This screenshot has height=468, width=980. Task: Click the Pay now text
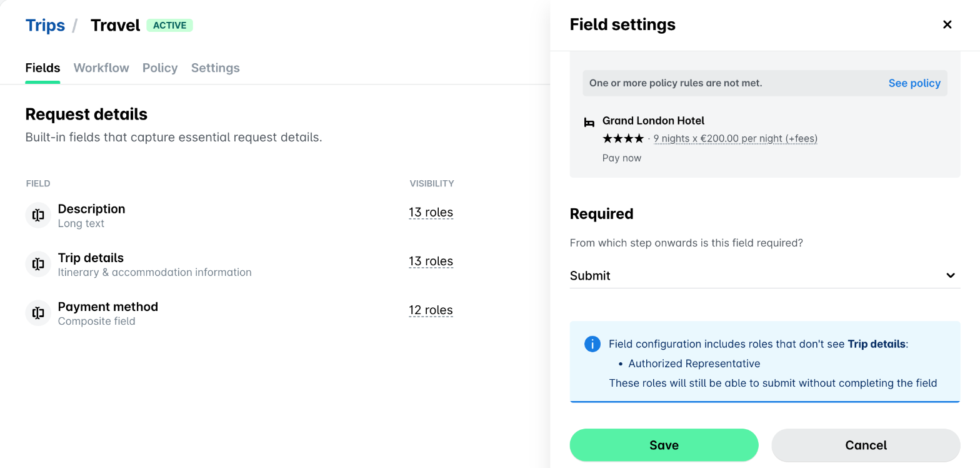(622, 158)
